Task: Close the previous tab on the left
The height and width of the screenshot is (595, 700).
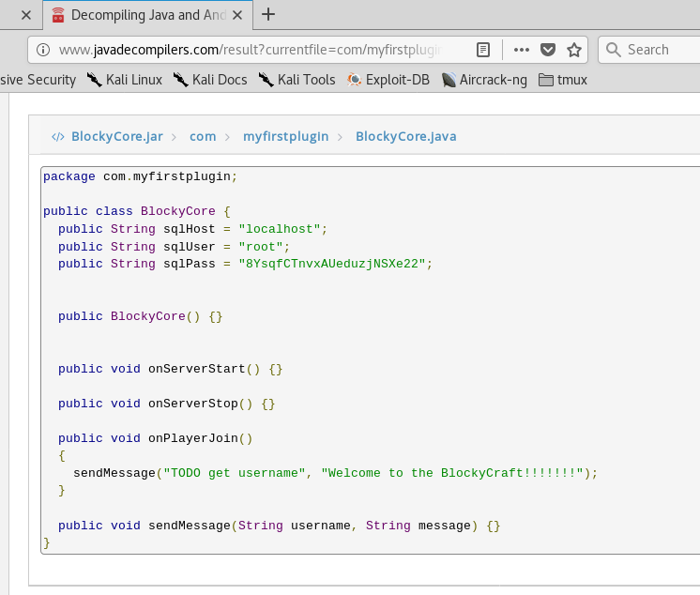Action: 25,14
